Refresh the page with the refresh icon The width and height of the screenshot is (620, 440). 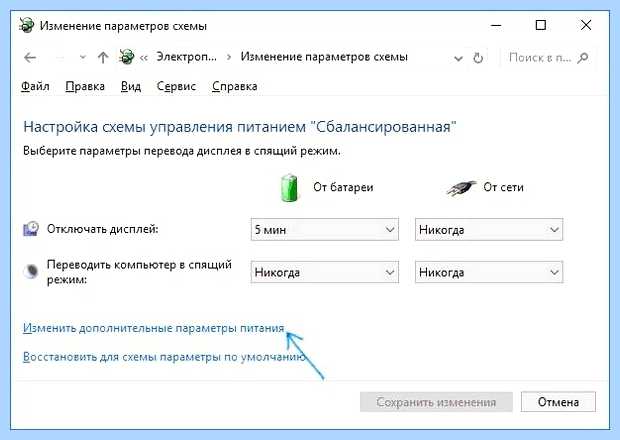[478, 58]
